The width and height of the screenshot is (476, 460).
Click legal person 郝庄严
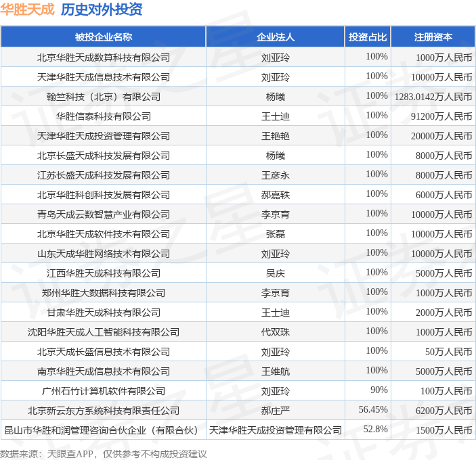(276, 411)
